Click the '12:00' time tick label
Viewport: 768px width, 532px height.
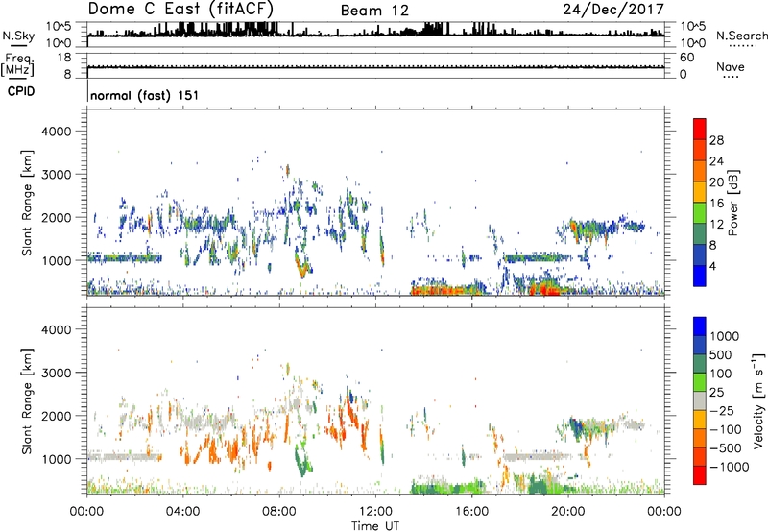point(375,512)
